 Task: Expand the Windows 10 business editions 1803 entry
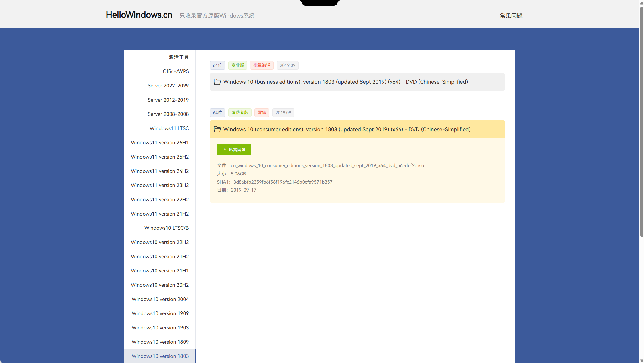(357, 82)
